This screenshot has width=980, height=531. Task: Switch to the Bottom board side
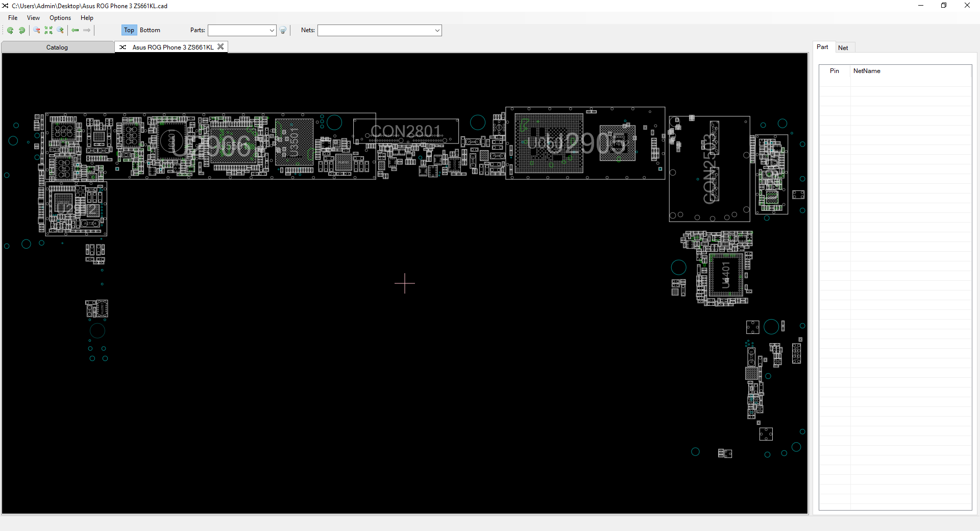pos(150,30)
